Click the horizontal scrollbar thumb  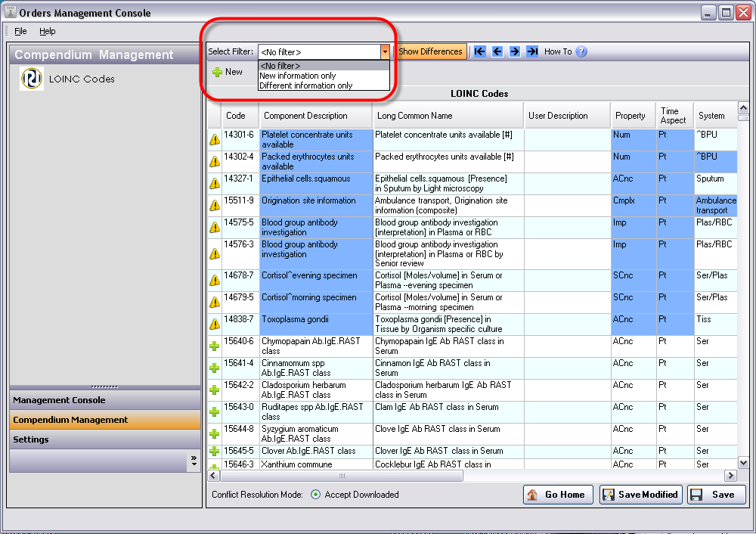(x=342, y=476)
